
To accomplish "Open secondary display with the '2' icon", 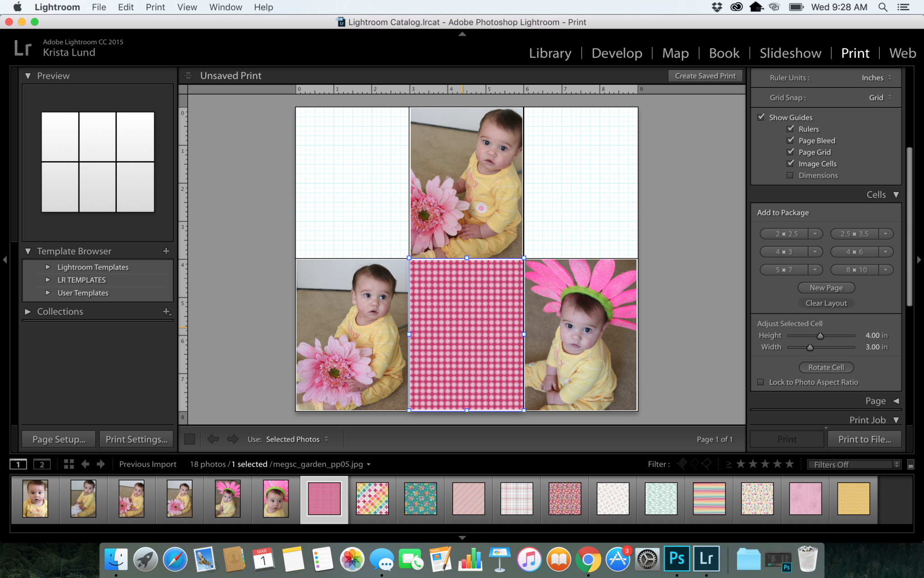I will (42, 464).
